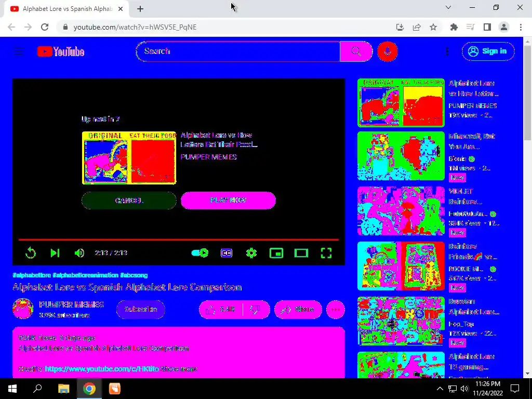Like the video with thumbs up
This screenshot has width=532, height=399.
(x=221, y=310)
